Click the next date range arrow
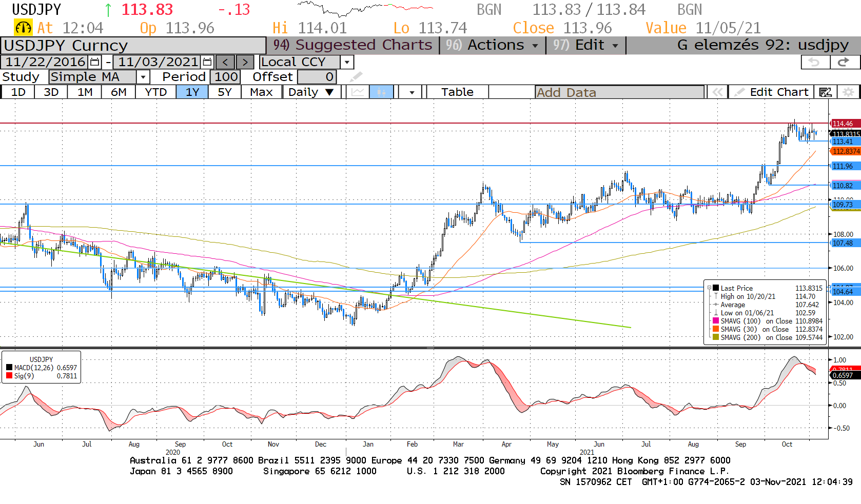 pos(245,62)
